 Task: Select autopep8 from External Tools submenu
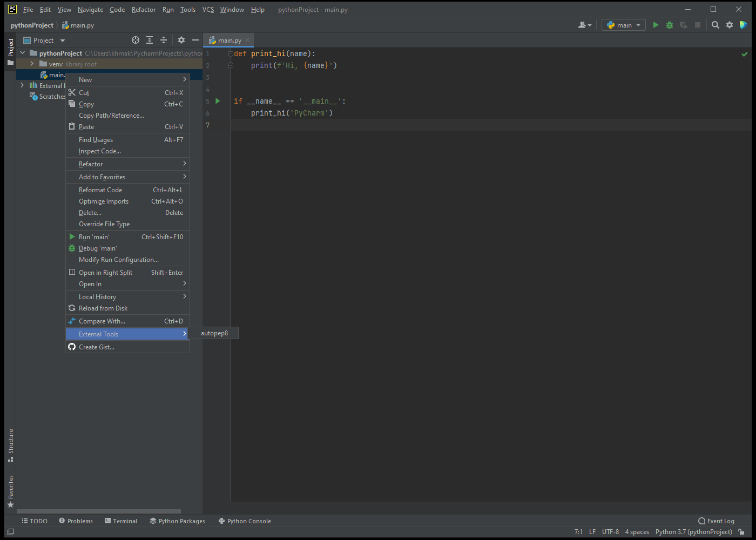click(x=214, y=333)
